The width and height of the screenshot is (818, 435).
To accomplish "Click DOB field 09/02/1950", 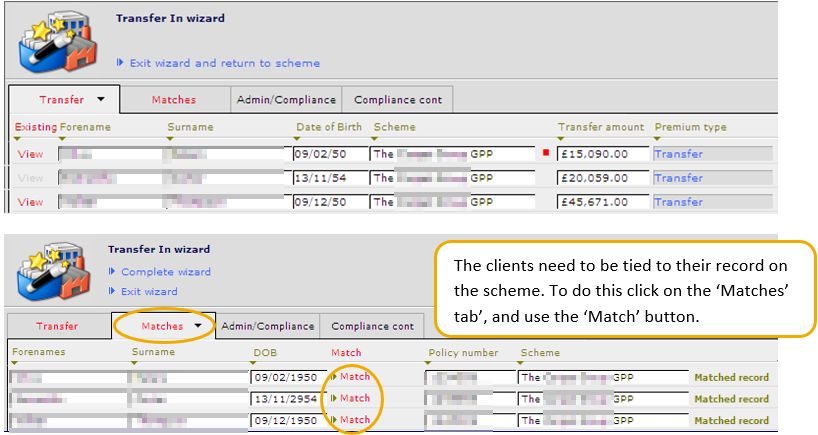I will (x=288, y=378).
